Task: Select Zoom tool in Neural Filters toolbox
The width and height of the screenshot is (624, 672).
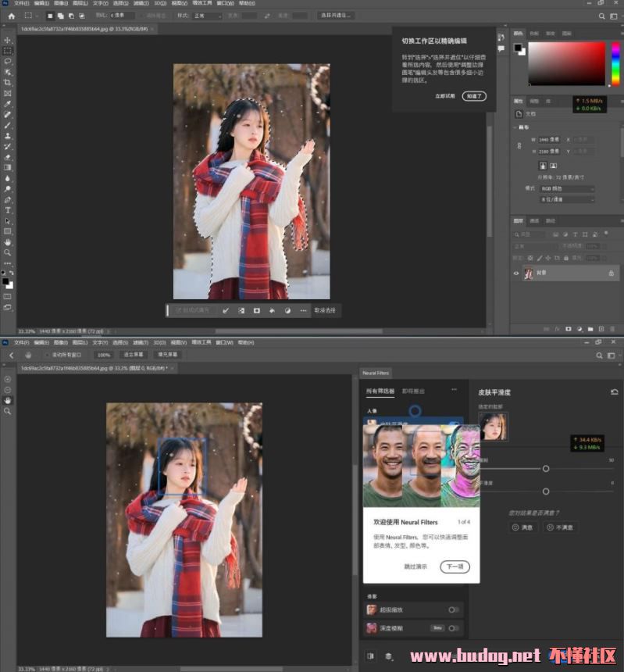Action: coord(8,411)
